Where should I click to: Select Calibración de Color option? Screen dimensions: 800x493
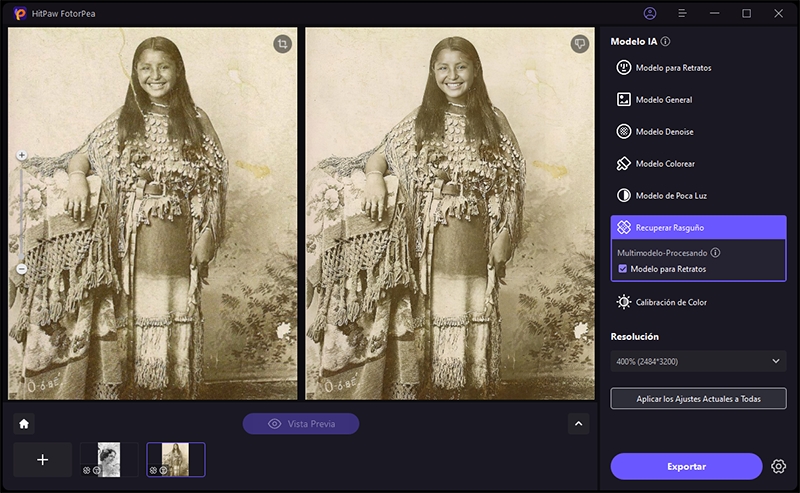(698, 302)
